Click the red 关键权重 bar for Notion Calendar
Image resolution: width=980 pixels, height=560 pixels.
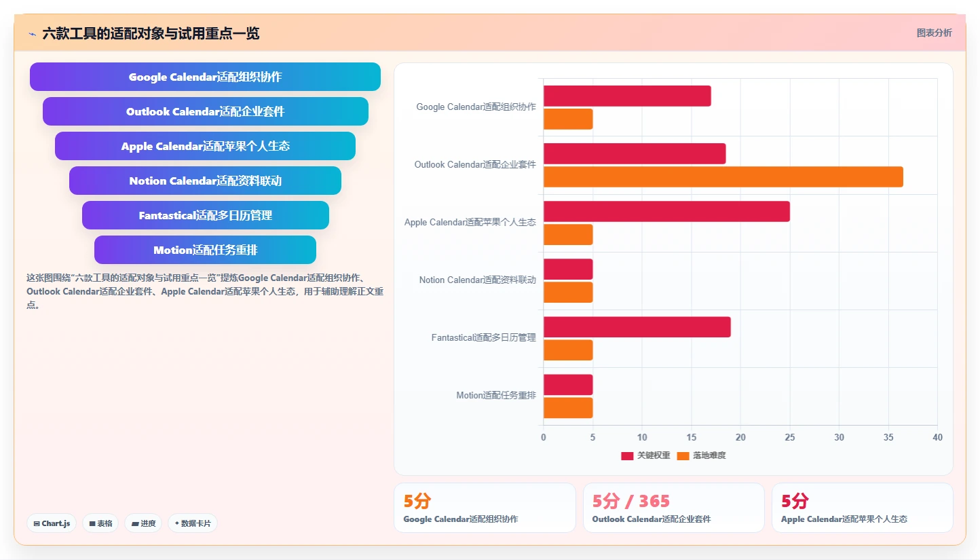(568, 269)
